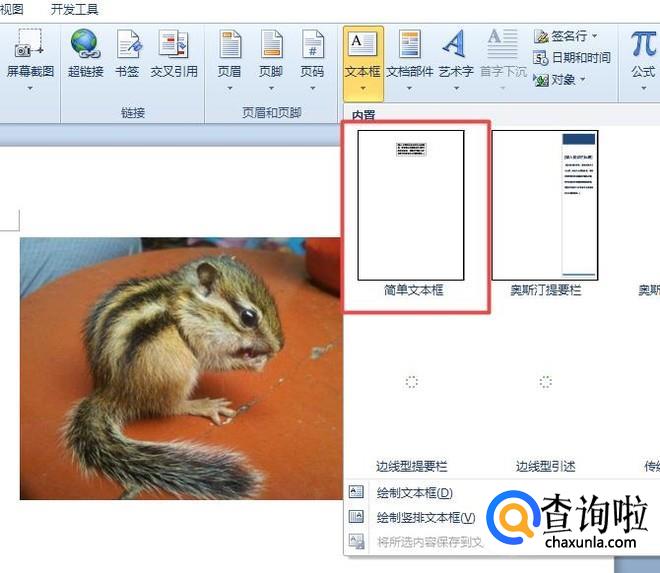
Task: Expand the Screenshot dropdown arrow
Action: tap(30, 88)
